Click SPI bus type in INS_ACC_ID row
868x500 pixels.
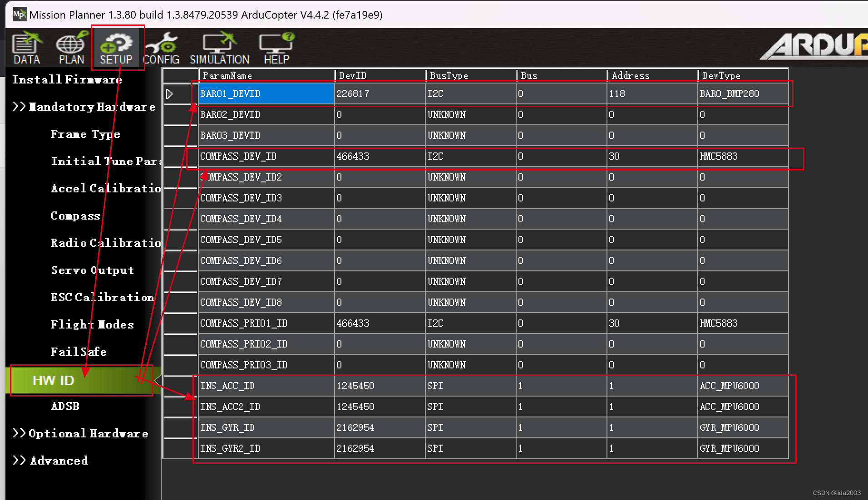point(471,386)
